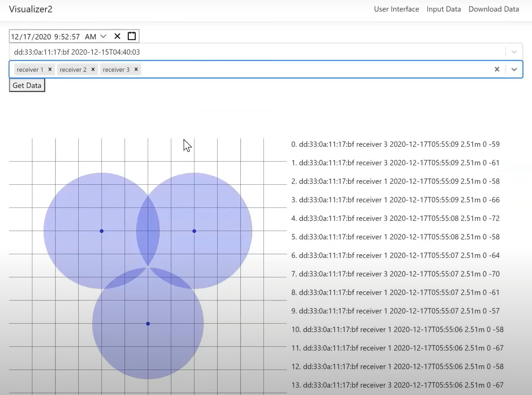Select row 7 receiver 3 -70

point(395,274)
